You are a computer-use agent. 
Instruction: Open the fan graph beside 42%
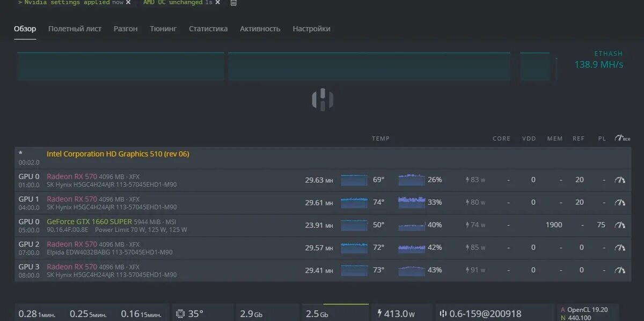[x=411, y=248]
